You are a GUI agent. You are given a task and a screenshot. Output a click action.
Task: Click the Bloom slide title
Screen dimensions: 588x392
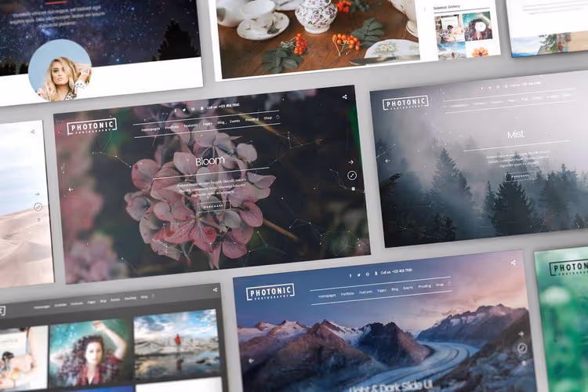(210, 161)
